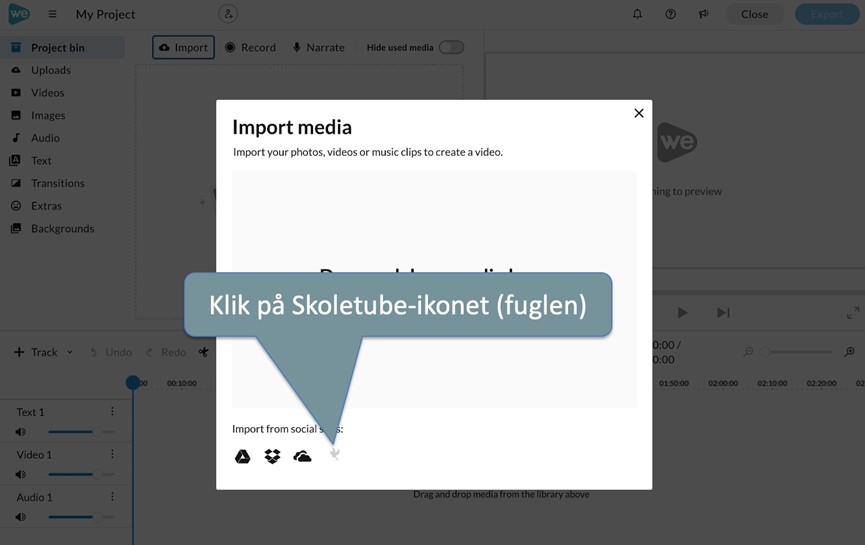This screenshot has width=865, height=545.
Task: Open the help question mark icon
Action: pos(670,14)
